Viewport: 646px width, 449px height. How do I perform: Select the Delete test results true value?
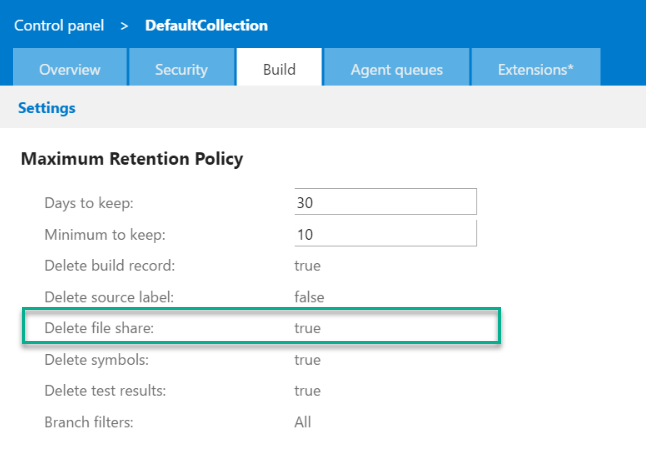pyautogui.click(x=307, y=390)
